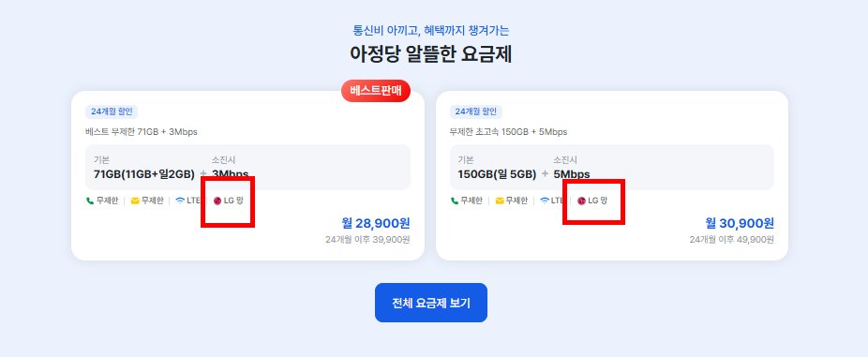The height and width of the screenshot is (357, 868).
Task: Click the LG logo icon in 150GB plan
Action: (x=582, y=201)
